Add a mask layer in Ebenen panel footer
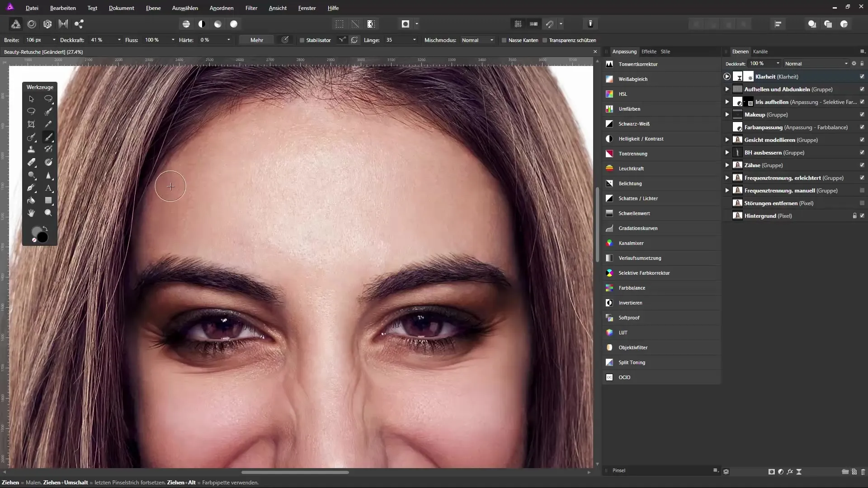Viewport: 868px width, 488px height. [771, 471]
